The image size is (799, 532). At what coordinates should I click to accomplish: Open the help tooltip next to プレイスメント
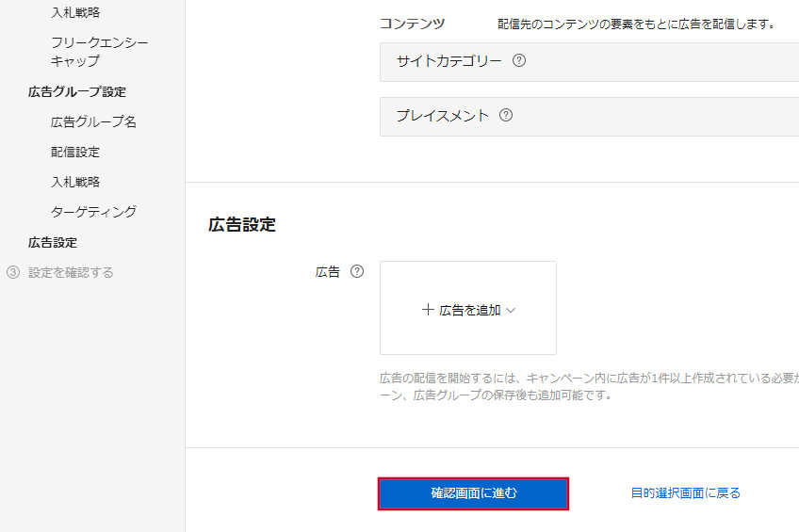[506, 116]
